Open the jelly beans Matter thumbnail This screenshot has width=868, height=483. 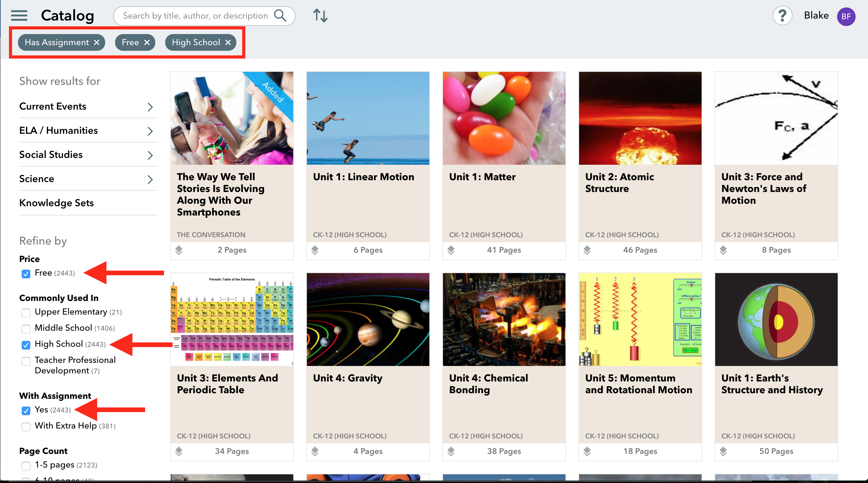(504, 118)
